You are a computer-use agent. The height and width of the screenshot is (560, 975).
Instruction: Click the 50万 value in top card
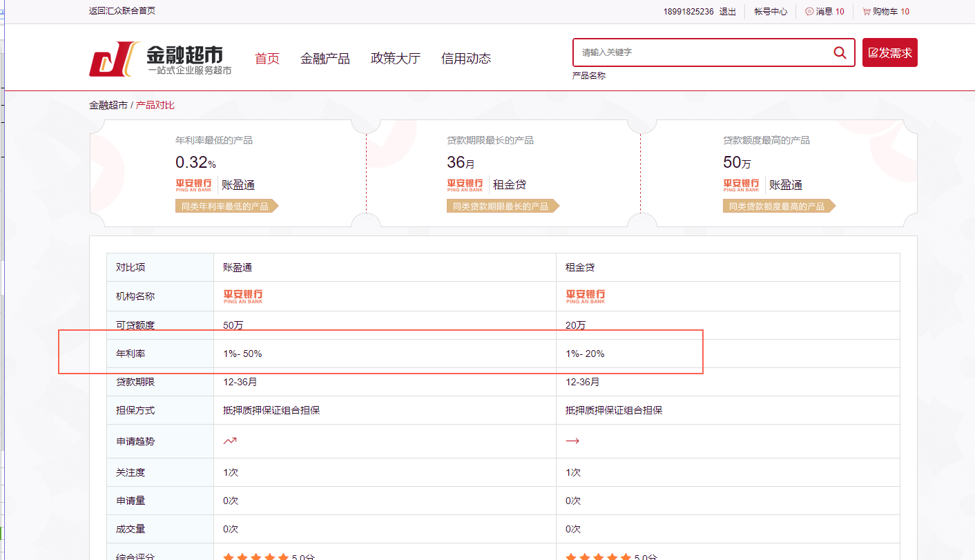coord(737,162)
